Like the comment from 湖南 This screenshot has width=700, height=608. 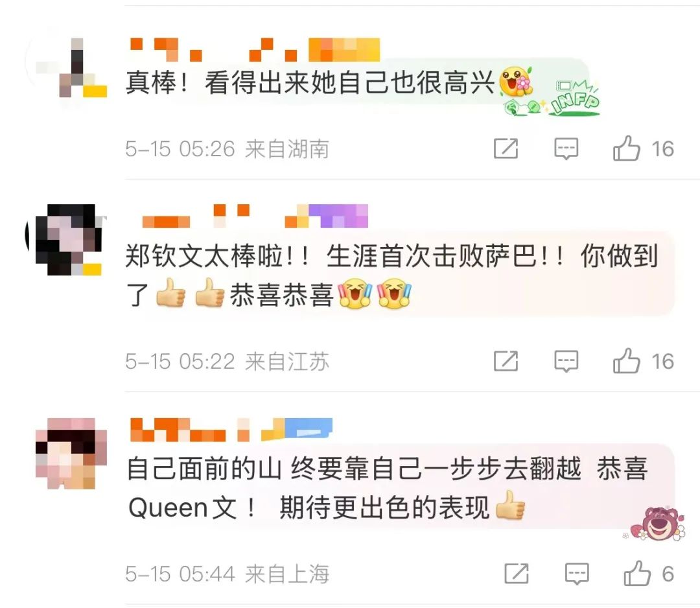pos(626,148)
